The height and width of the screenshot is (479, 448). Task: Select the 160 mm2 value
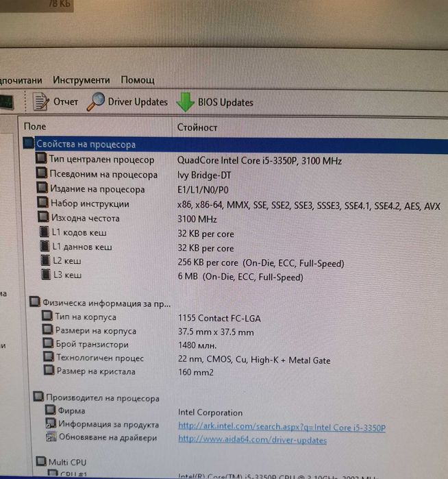coord(196,372)
